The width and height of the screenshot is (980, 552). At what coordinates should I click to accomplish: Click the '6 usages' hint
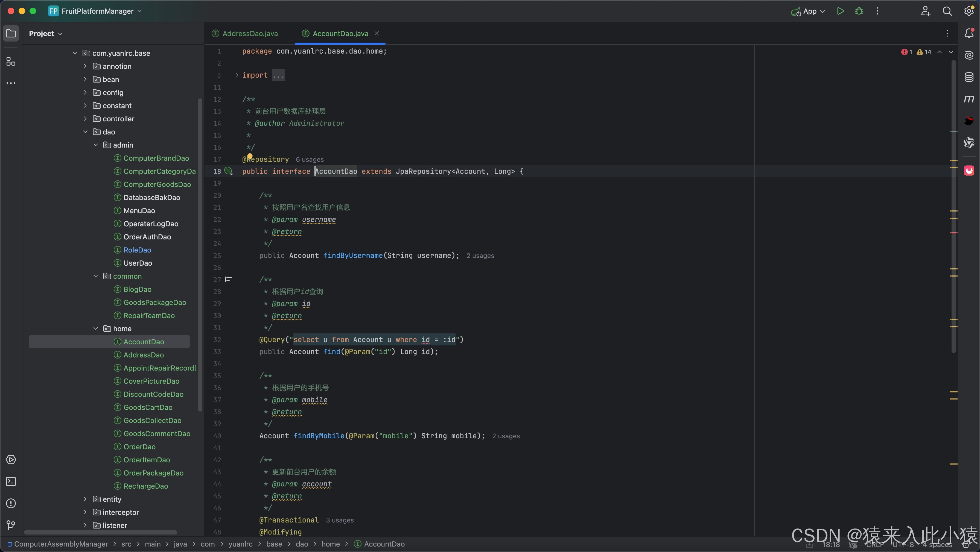point(310,159)
